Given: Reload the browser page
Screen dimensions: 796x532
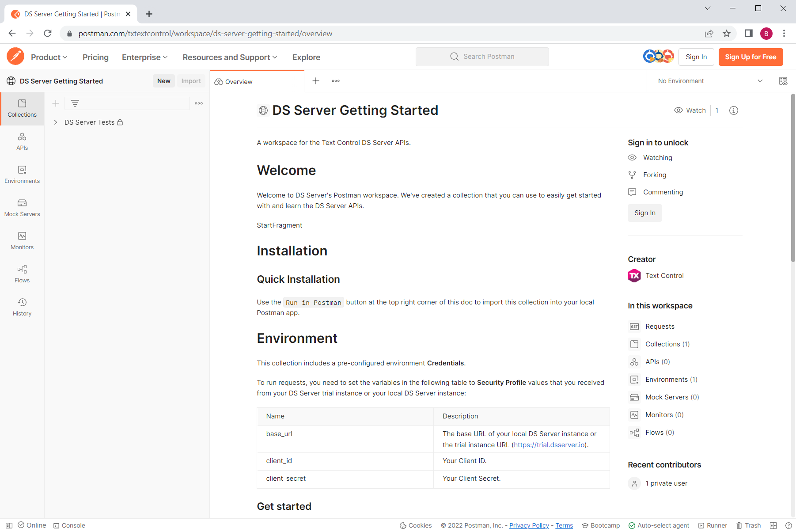Looking at the screenshot, I should 48,34.
